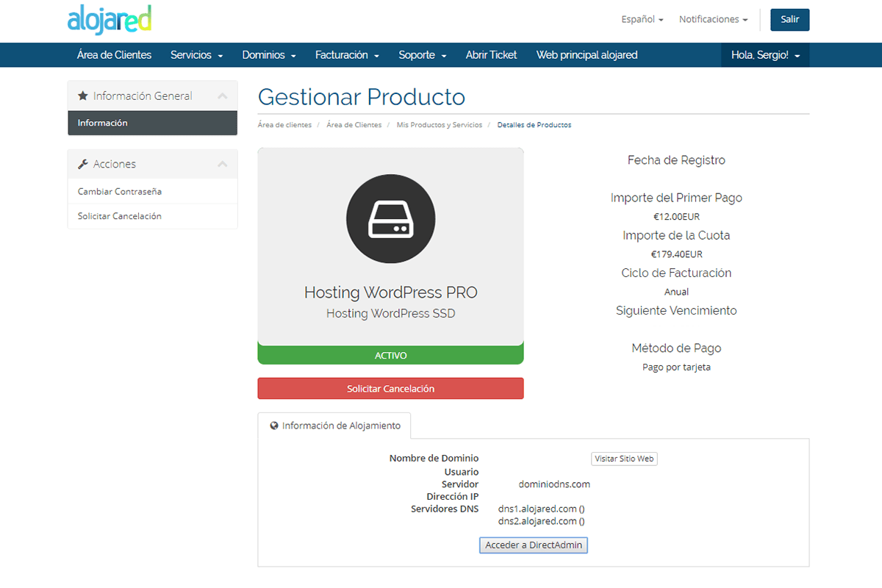Open the Notificaciones dropdown
The width and height of the screenshot is (882, 588).
tap(713, 20)
